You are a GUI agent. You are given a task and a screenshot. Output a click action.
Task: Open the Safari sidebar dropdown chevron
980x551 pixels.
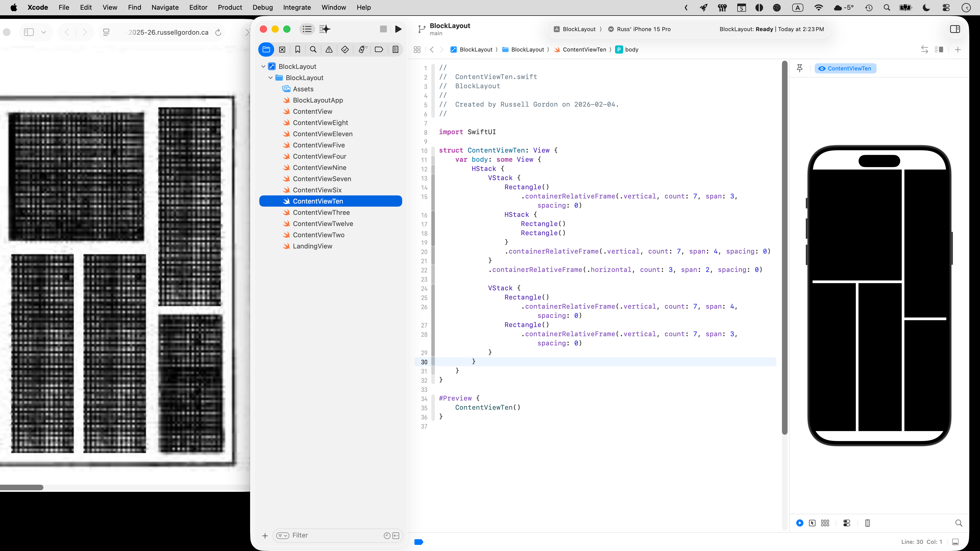(x=44, y=32)
